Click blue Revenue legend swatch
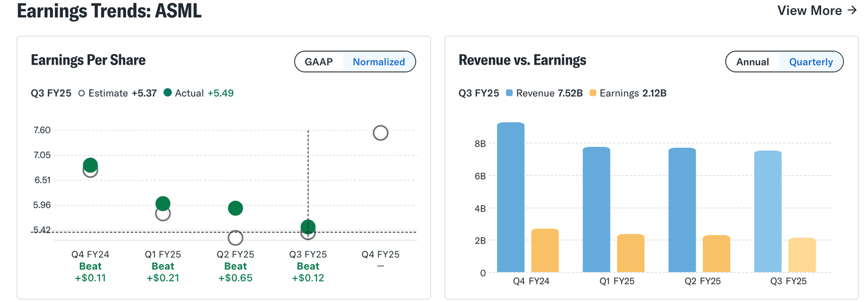Image resolution: width=868 pixels, height=302 pixels. click(509, 93)
